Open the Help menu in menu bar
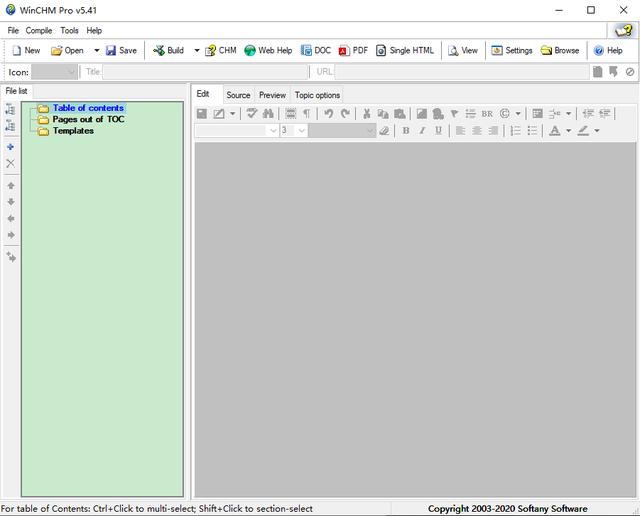Image resolution: width=640 pixels, height=516 pixels. [94, 31]
